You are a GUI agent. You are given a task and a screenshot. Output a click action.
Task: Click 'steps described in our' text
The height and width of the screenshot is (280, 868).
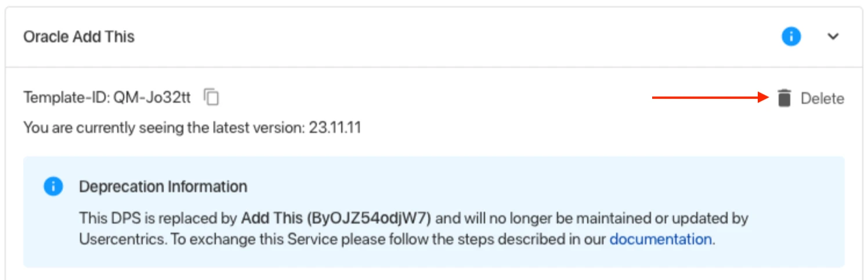point(530,239)
